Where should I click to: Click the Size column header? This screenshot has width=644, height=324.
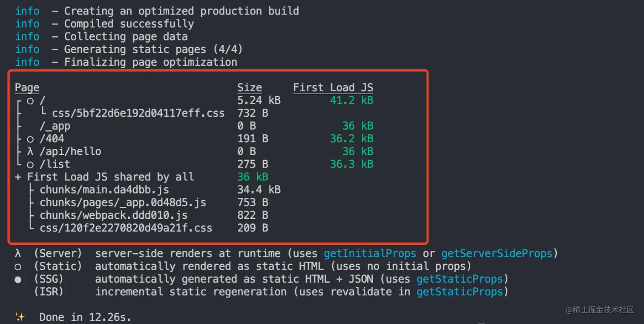(249, 88)
